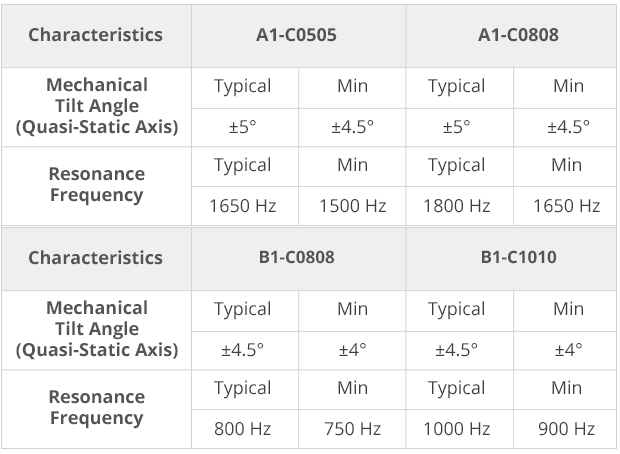Select the 1500 Hz min resonance cell

point(352,206)
